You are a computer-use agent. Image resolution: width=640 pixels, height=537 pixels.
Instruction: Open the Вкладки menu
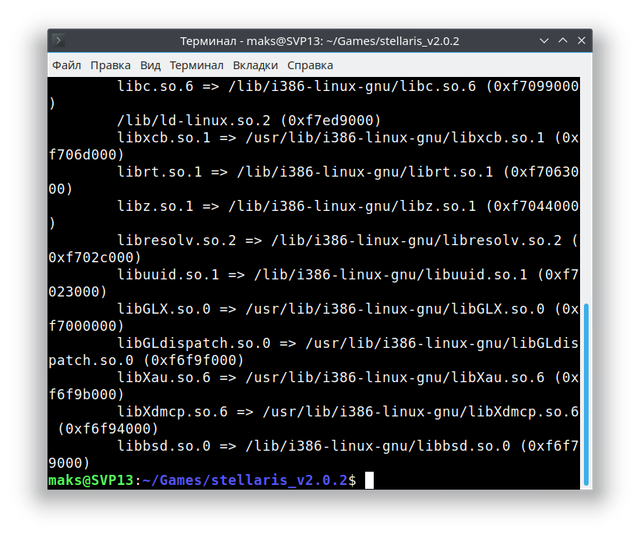pos(255,65)
